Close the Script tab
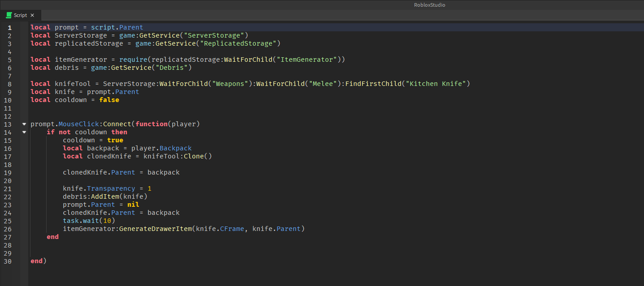Viewport: 644px width, 286px height. pyautogui.click(x=32, y=15)
